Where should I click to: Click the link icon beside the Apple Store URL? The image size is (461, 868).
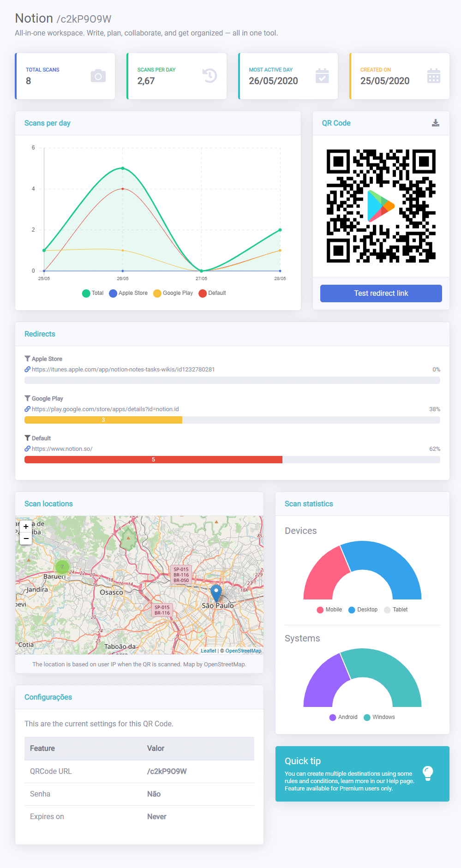pyautogui.click(x=28, y=370)
